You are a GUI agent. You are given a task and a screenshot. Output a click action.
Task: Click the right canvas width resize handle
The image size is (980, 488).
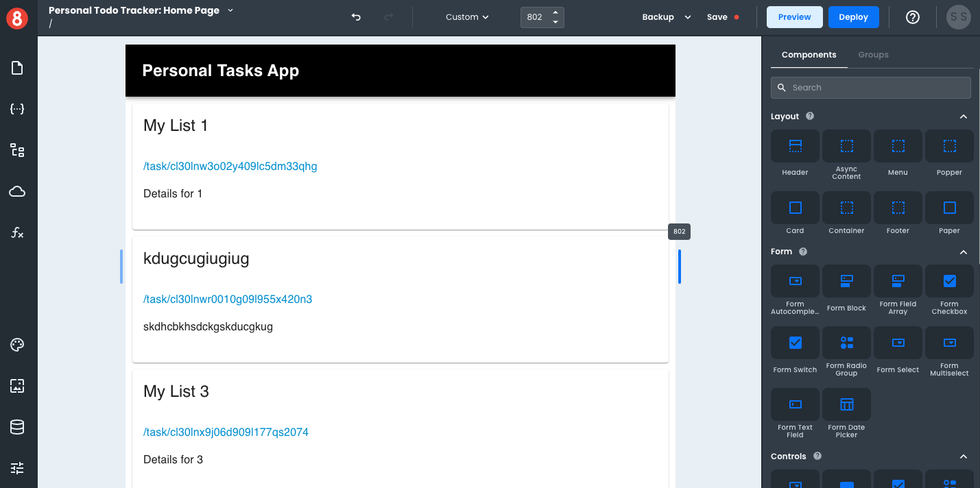680,267
